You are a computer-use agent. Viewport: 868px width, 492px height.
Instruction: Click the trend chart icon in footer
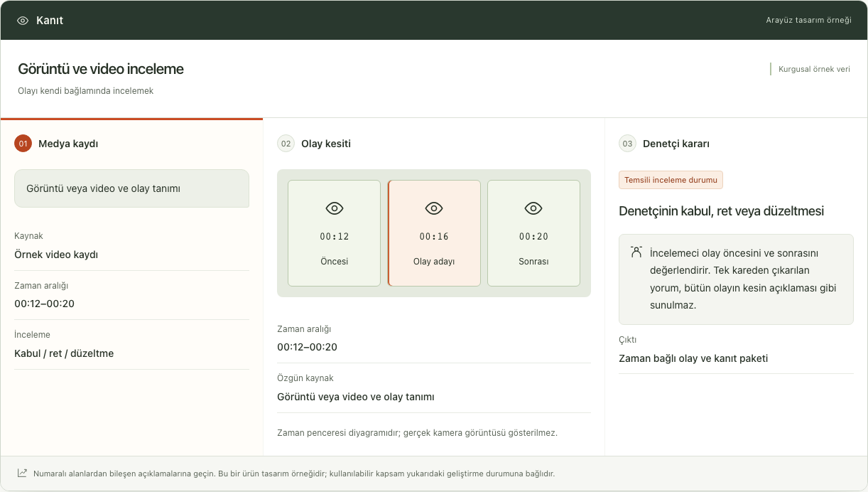pyautogui.click(x=23, y=473)
